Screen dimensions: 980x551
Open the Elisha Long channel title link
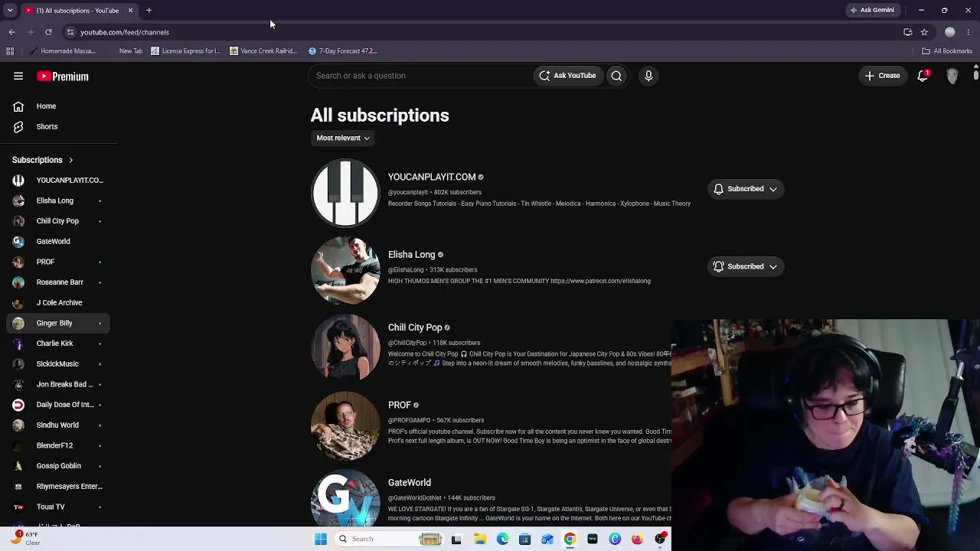pyautogui.click(x=412, y=255)
